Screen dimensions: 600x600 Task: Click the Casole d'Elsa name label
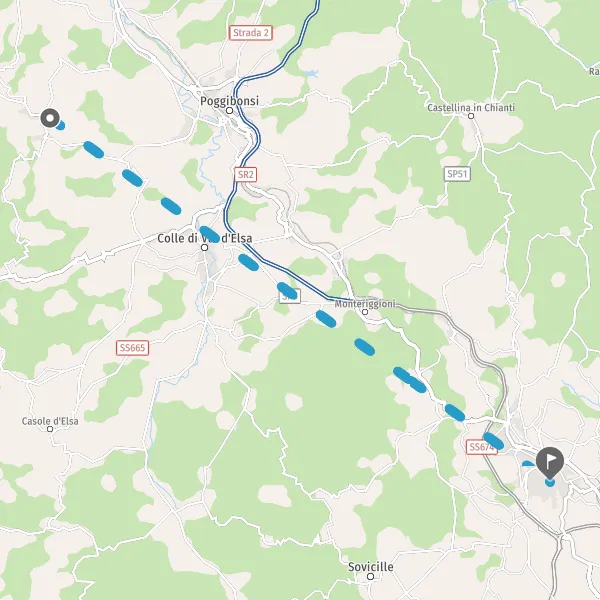tap(50, 421)
